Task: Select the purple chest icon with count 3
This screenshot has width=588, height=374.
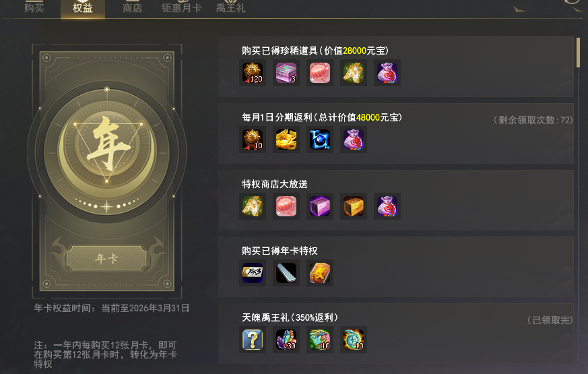Action: click(286, 73)
